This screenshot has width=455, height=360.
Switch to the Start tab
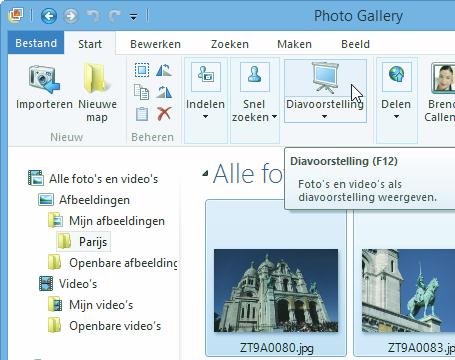[90, 44]
